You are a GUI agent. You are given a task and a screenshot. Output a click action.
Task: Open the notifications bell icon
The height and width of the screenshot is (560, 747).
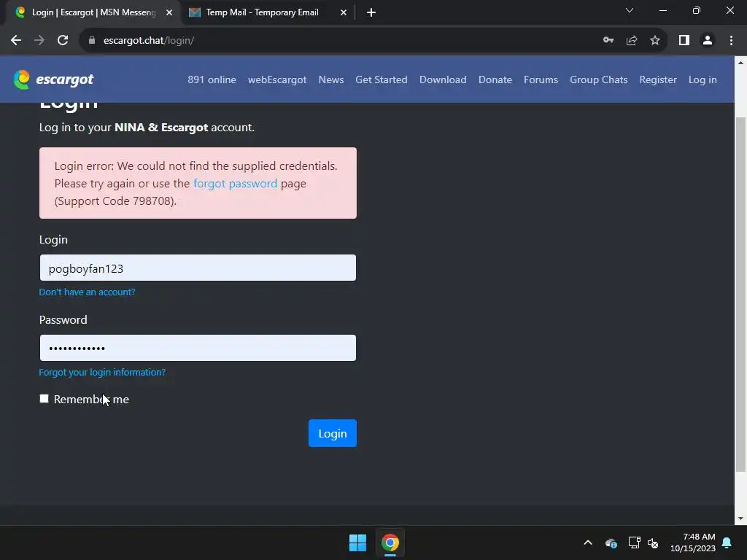tap(727, 542)
